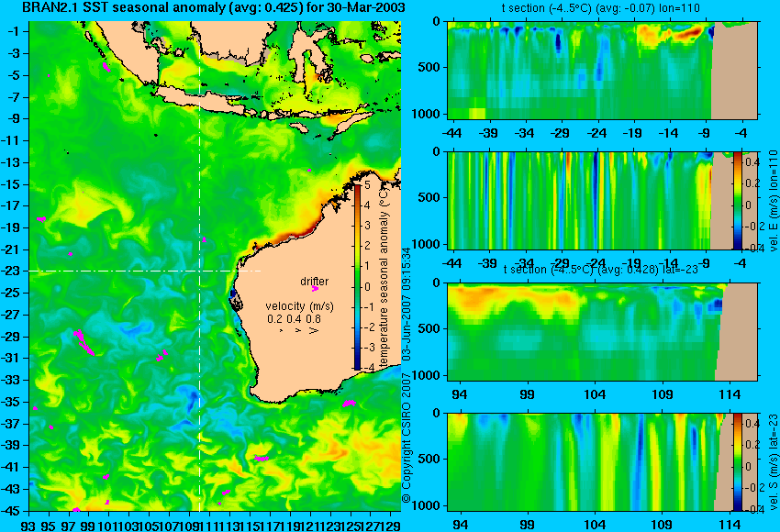Click the '-1' latitude tick on the map axis
This screenshot has height=532, width=780.
click(14, 31)
